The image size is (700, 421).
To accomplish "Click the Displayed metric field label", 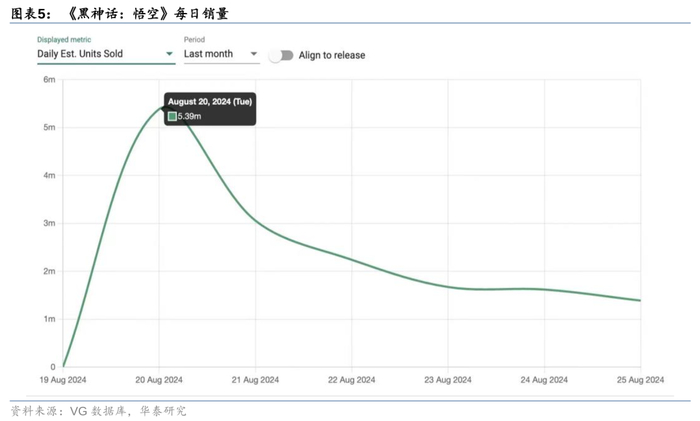I will click(x=64, y=40).
